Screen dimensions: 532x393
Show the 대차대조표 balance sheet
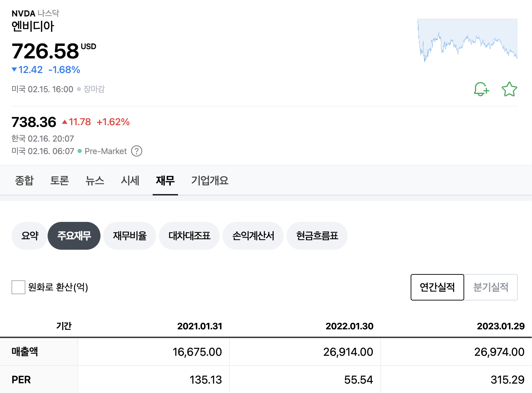tap(190, 236)
